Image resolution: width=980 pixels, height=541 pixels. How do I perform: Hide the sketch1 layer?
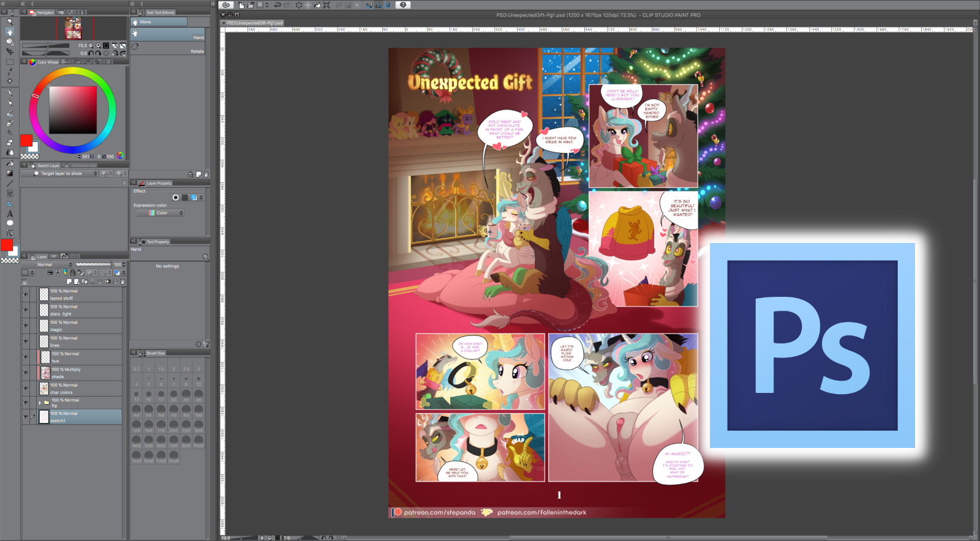pos(26,417)
